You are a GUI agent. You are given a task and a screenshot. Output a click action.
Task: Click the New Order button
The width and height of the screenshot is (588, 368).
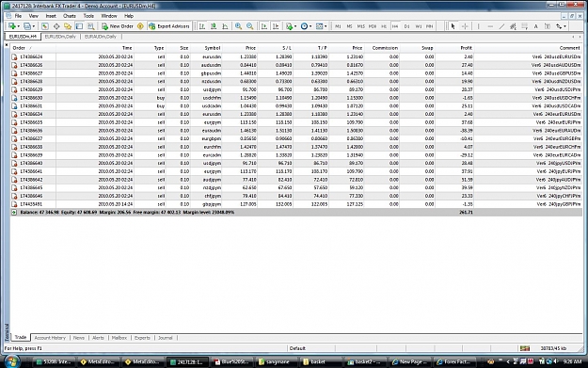point(118,26)
